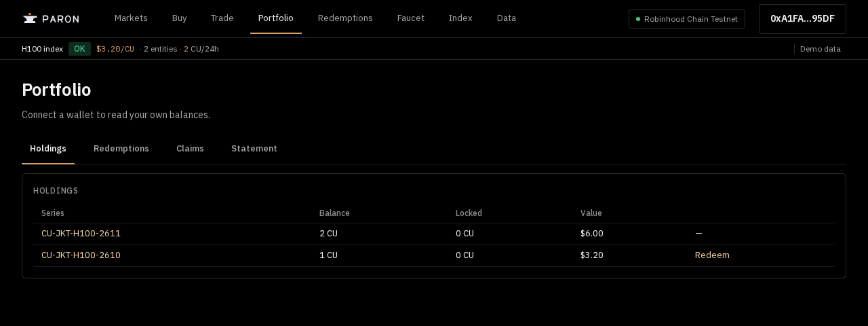Click the green network status dot
Image resolution: width=868 pixels, height=326 pixels.
(638, 19)
